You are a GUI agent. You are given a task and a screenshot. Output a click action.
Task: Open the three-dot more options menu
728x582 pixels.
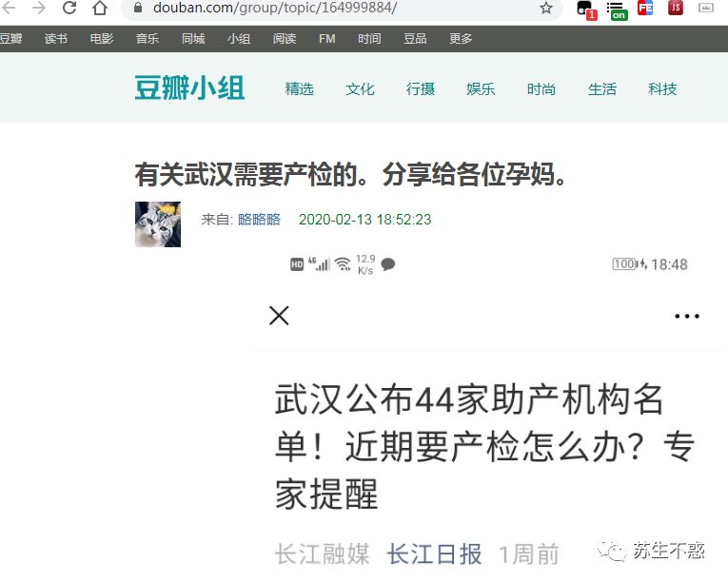click(687, 317)
